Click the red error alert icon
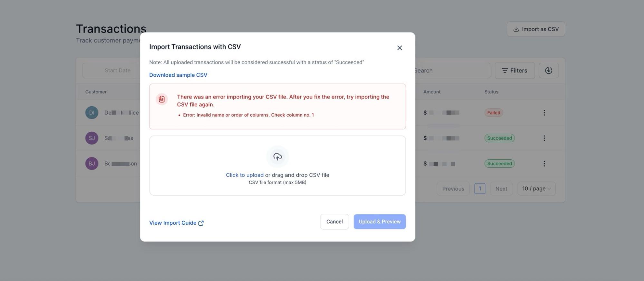The width and height of the screenshot is (644, 281). coord(162,99)
